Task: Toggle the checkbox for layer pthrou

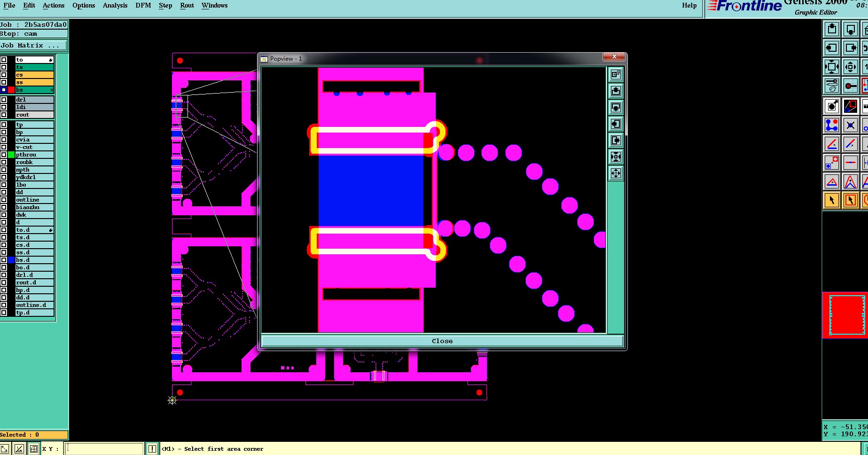Action: tap(4, 155)
